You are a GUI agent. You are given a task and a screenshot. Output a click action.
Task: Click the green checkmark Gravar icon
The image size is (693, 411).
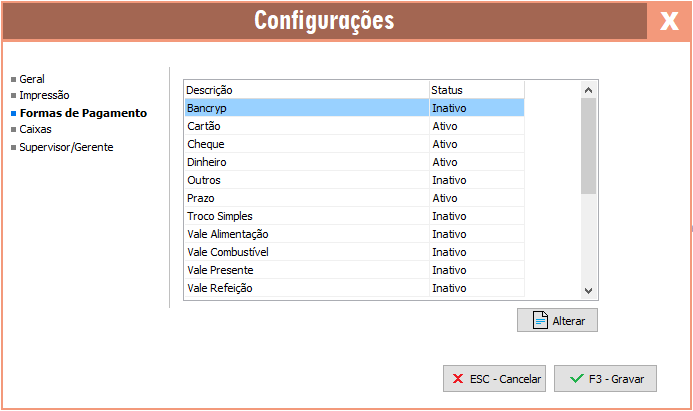point(576,379)
